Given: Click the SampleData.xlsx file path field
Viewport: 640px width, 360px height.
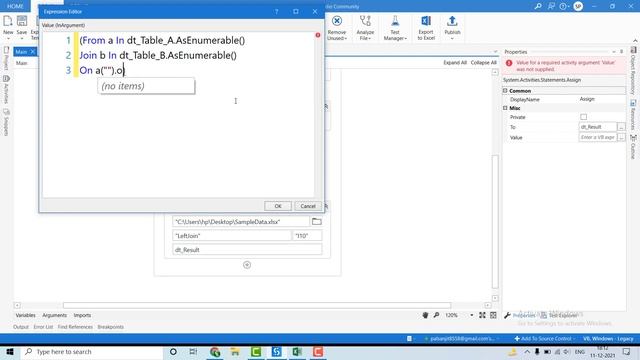Looking at the screenshot, I should click(241, 222).
